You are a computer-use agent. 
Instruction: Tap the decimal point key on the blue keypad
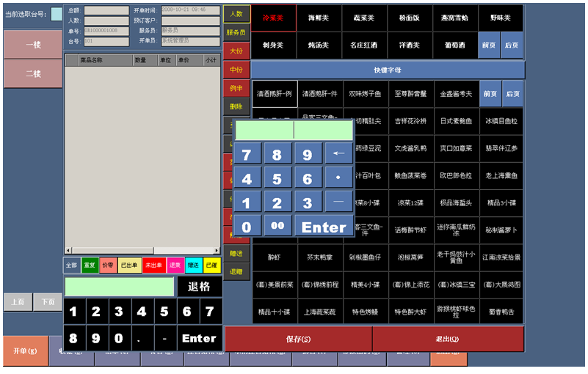pos(338,179)
